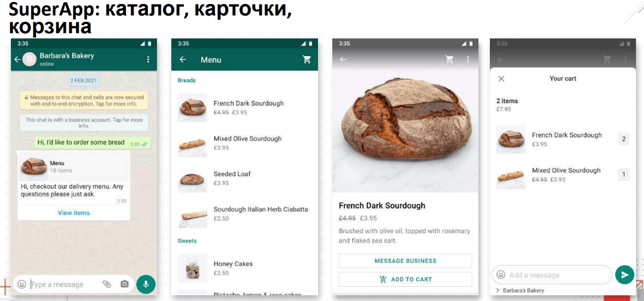Open cart icon in Menu screen header

tap(307, 60)
